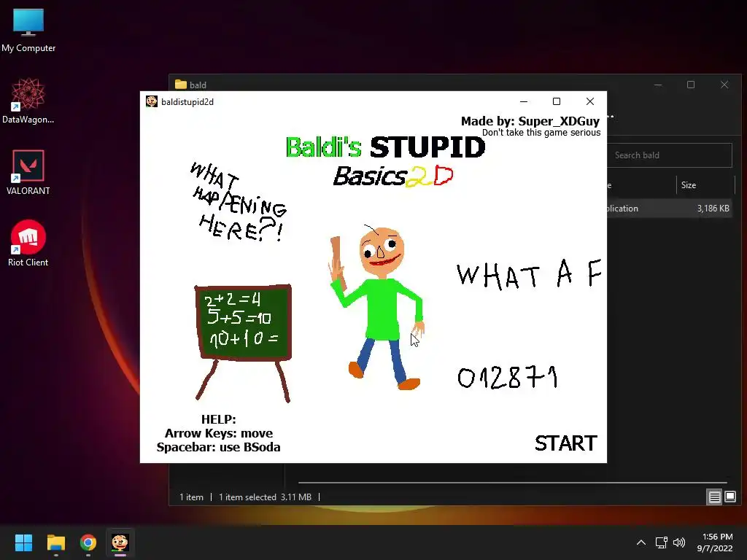Switch Explorer to details view icon

715,497
